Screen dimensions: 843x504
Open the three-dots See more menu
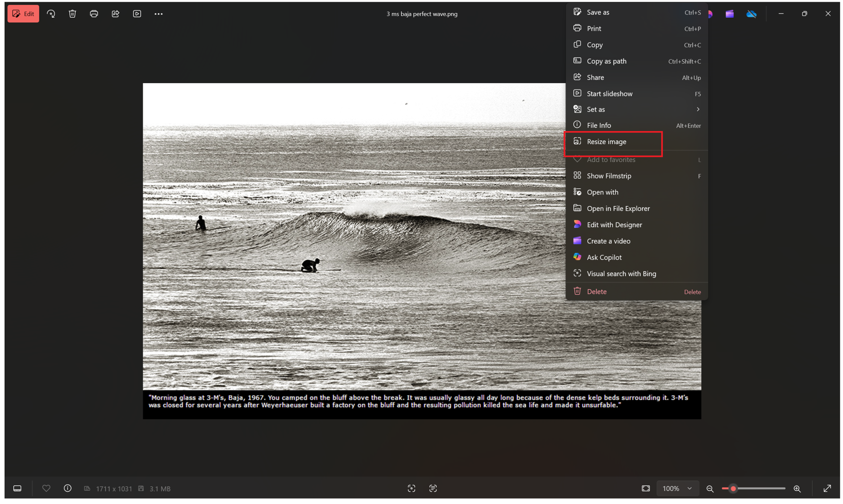coord(158,14)
